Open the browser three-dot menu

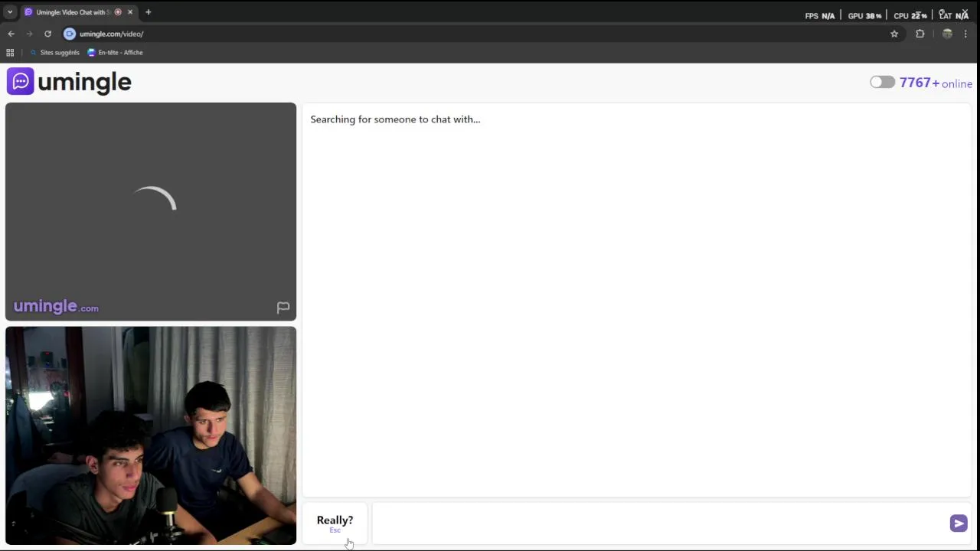coord(965,34)
